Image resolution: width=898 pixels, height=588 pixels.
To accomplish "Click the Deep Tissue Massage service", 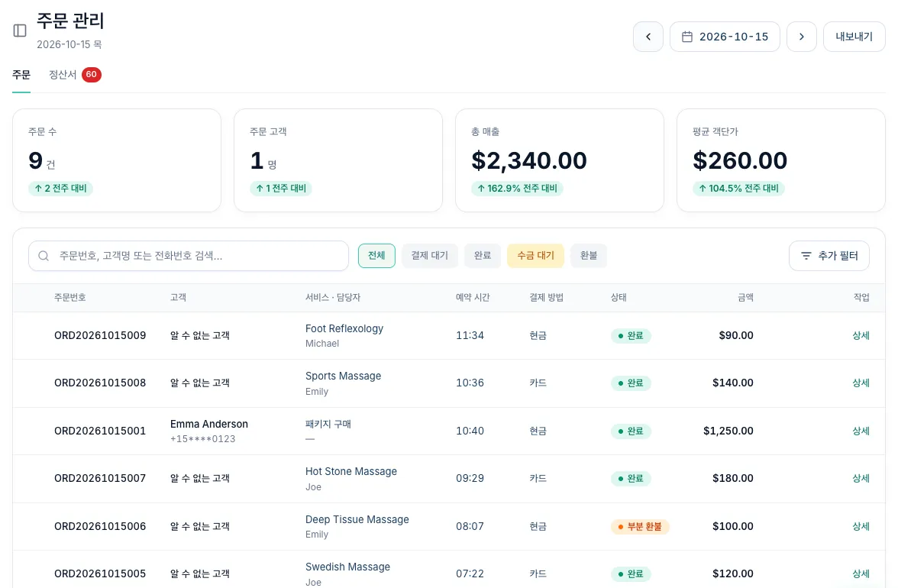I will [x=357, y=519].
